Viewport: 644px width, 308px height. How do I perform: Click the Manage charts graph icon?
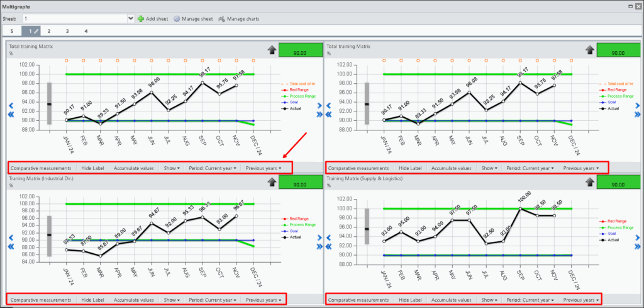222,19
